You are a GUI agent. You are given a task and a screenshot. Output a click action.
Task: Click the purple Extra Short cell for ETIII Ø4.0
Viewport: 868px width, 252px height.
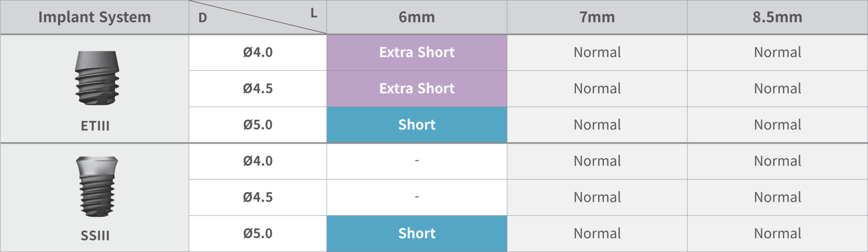coord(417,53)
